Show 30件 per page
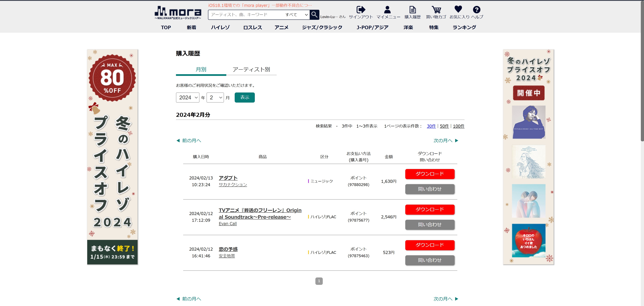The image size is (644, 306). tap(431, 126)
